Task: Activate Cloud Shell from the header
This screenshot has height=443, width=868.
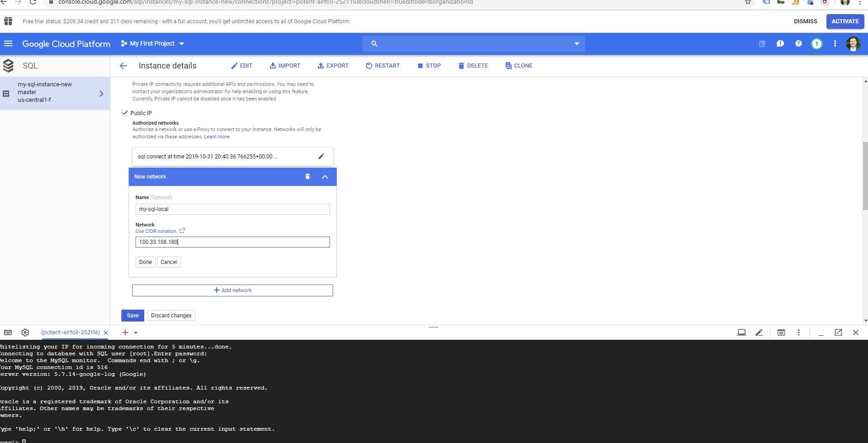Action: pos(762,44)
